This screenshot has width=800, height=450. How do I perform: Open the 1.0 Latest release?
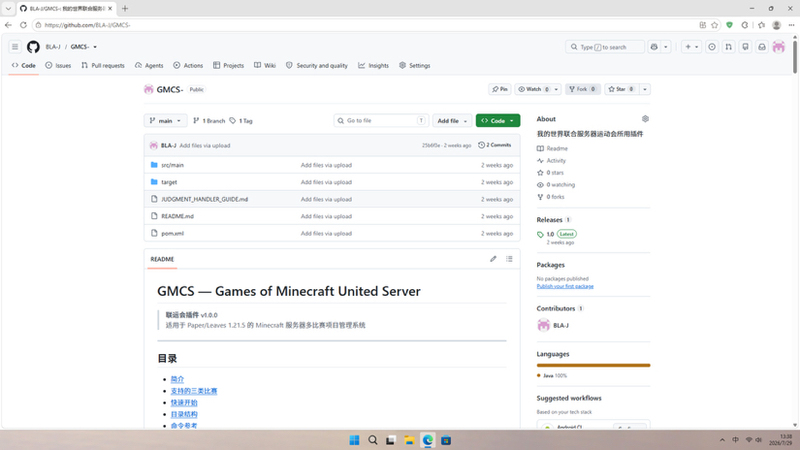coord(557,234)
